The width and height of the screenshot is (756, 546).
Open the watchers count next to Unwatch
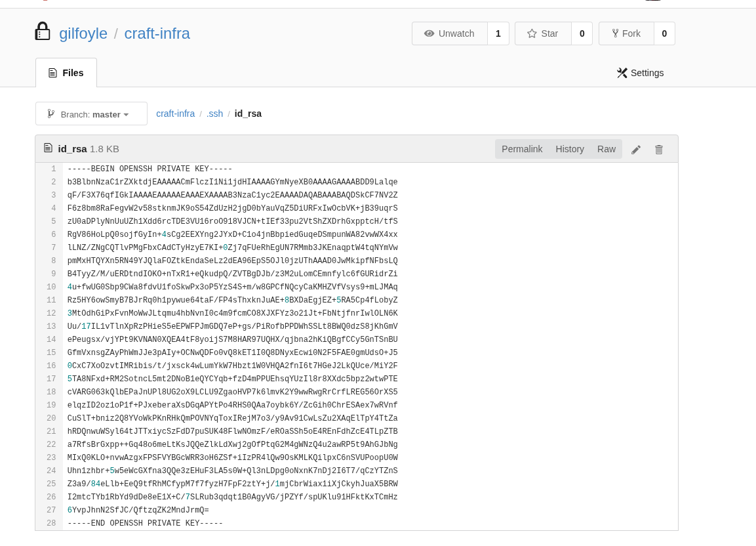tap(498, 33)
